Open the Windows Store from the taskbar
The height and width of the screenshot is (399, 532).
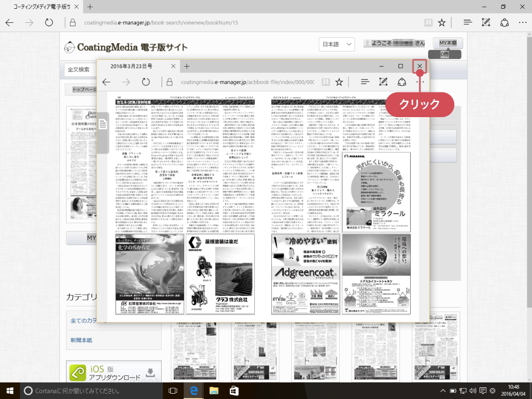click(233, 390)
